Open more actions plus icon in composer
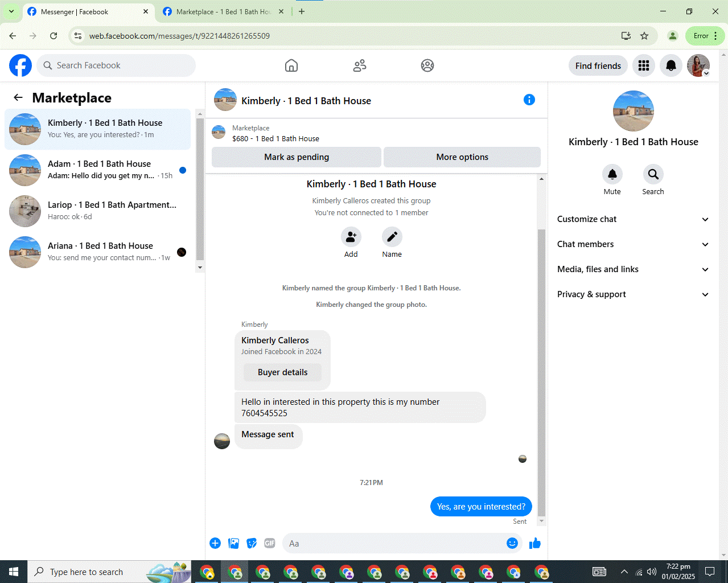This screenshot has height=583, width=728. pos(215,543)
